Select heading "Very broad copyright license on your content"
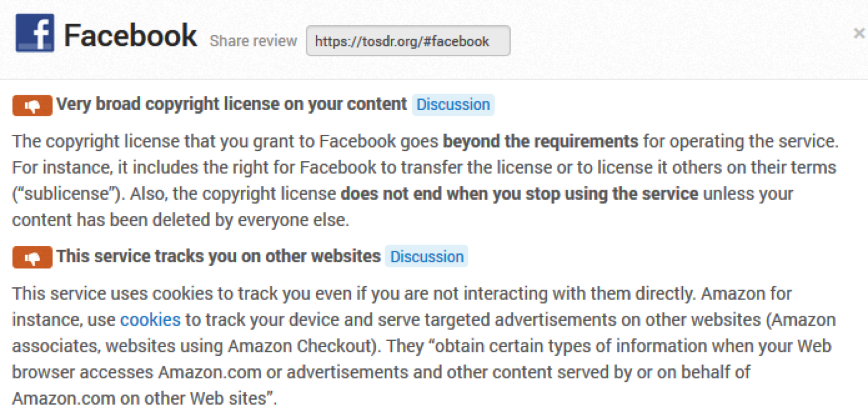The width and height of the screenshot is (868, 420). coord(231,105)
